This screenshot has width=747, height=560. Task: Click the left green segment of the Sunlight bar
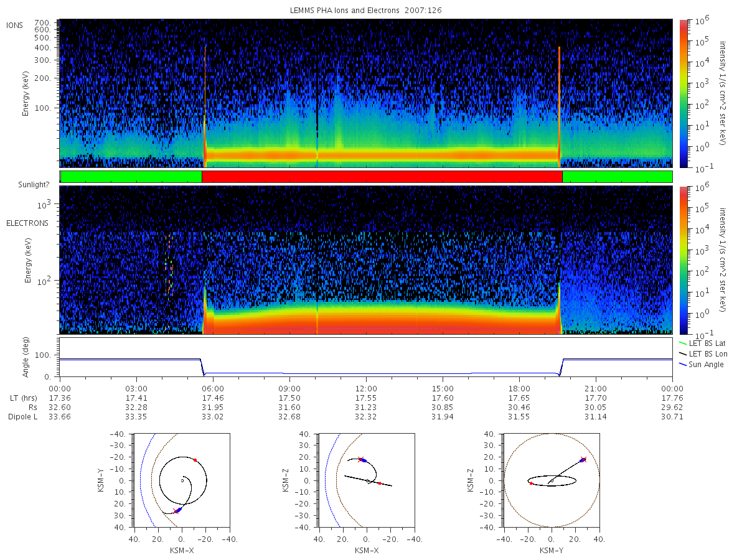(131, 177)
